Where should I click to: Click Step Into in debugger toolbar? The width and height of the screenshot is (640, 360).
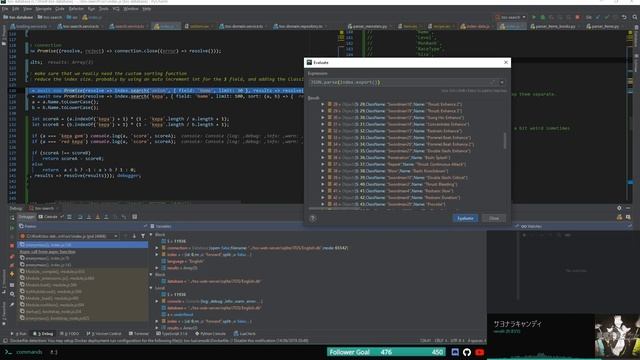pyautogui.click(x=89, y=217)
